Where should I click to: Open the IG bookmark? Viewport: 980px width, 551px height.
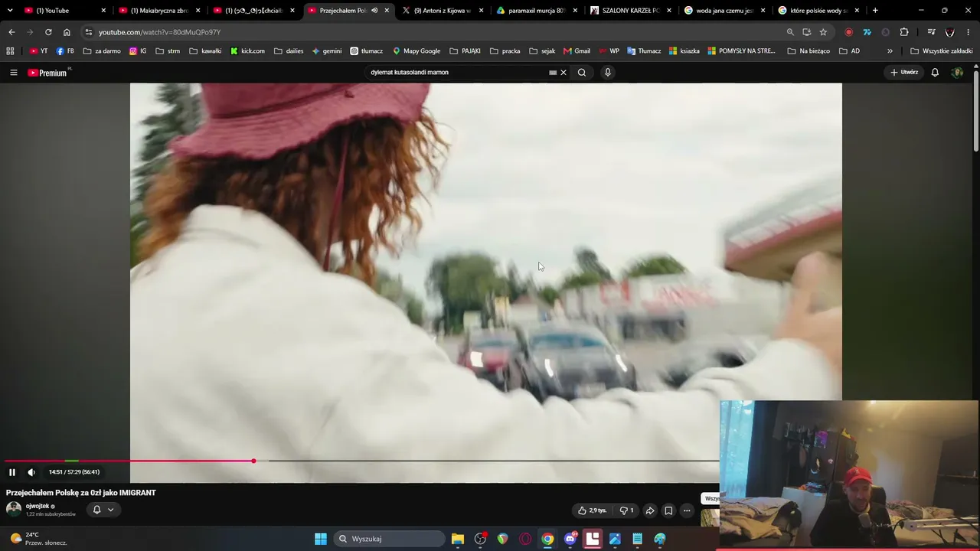tap(138, 51)
